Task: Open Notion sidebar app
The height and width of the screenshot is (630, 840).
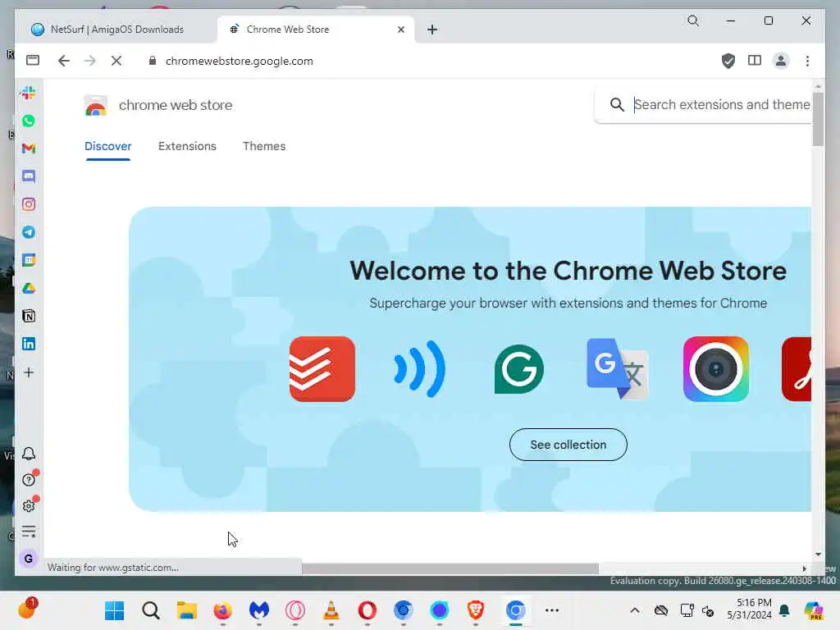Action: tap(29, 316)
